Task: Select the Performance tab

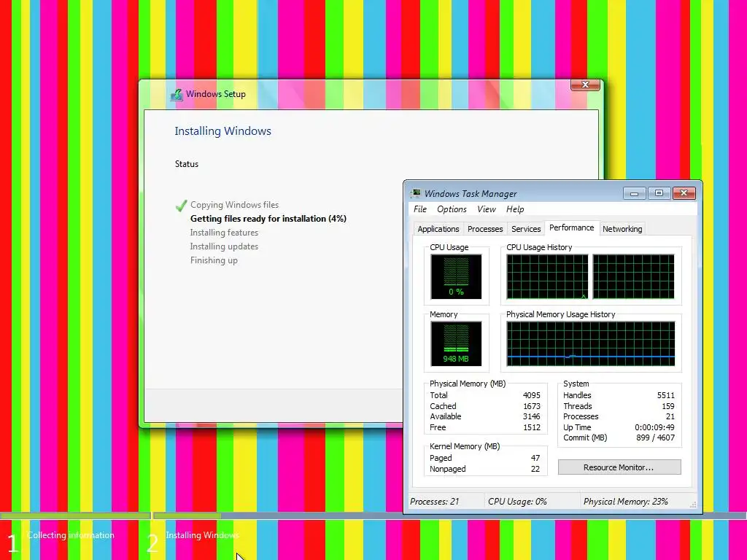Action: (572, 227)
